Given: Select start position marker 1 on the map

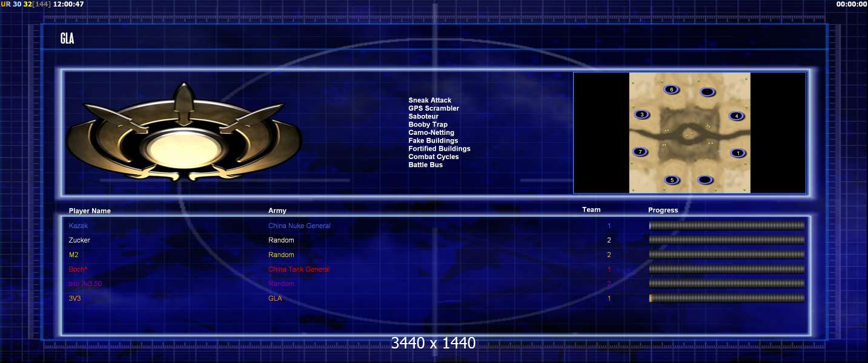Looking at the screenshot, I should pos(738,153).
